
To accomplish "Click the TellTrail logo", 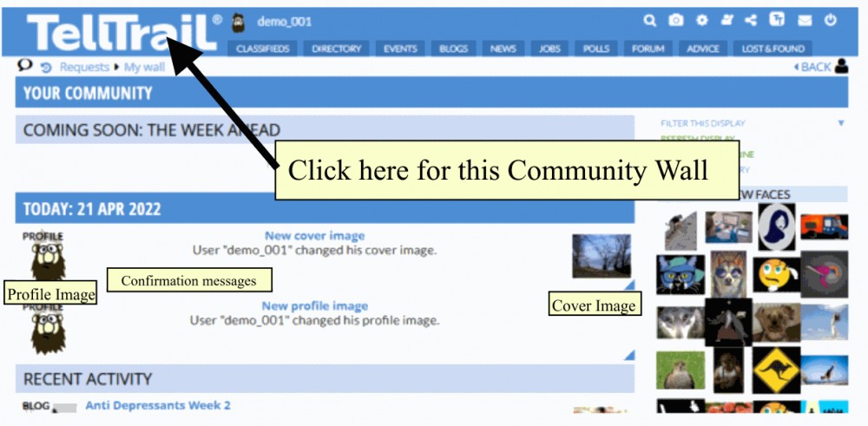I will pos(122,33).
